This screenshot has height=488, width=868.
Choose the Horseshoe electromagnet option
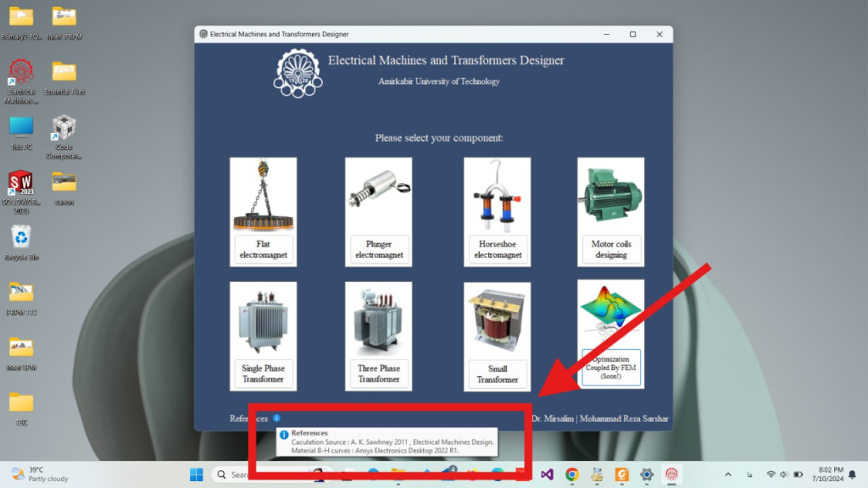(498, 249)
